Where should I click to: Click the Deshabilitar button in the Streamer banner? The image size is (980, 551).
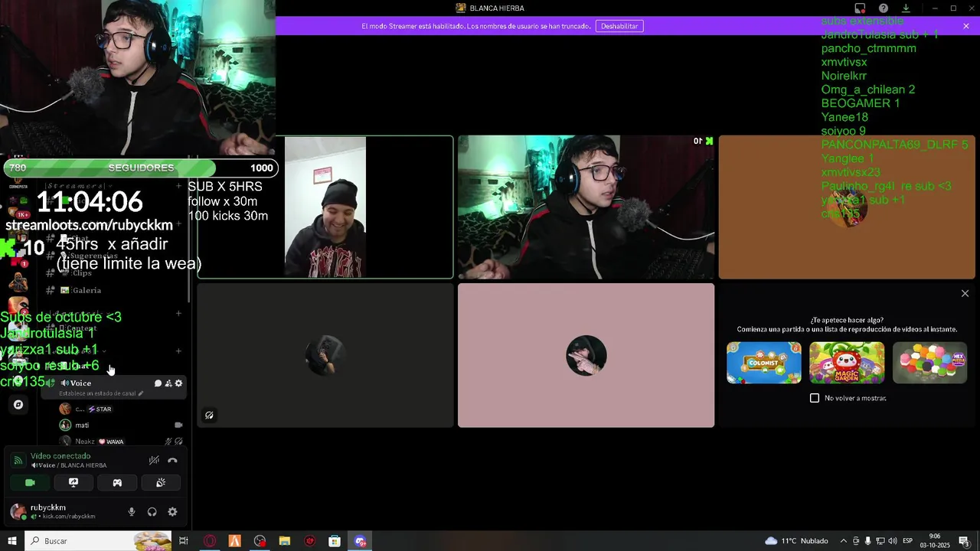click(x=619, y=26)
